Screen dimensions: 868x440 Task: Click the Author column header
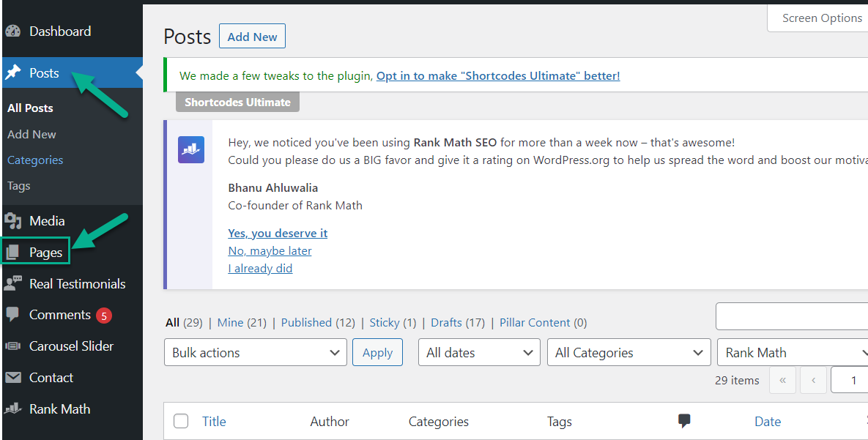330,421
